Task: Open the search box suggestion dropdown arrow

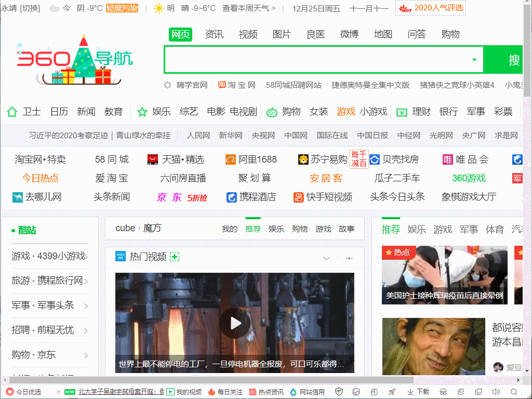Action: (x=474, y=60)
